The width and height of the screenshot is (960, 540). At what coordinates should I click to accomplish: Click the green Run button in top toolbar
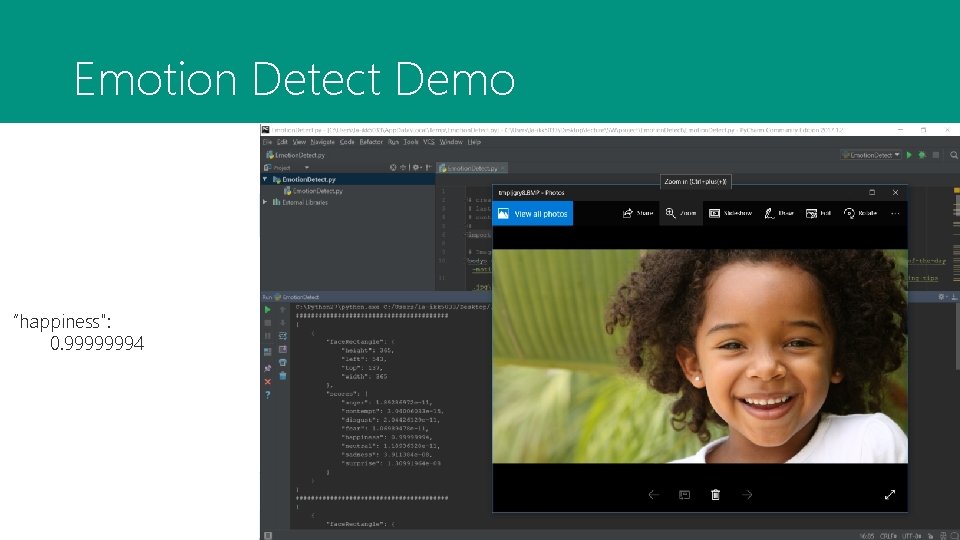(909, 155)
